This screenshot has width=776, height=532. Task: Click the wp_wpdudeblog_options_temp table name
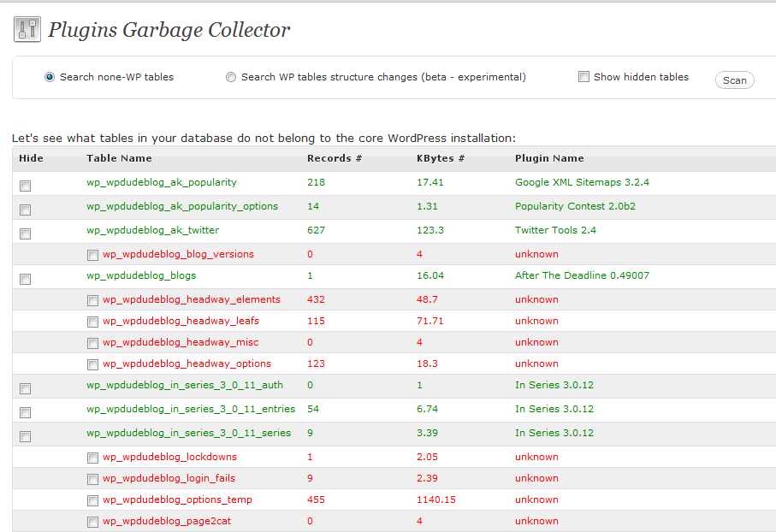point(178,499)
